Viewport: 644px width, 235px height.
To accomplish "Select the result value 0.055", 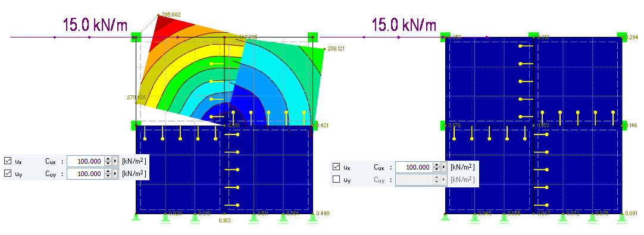I will [514, 213].
